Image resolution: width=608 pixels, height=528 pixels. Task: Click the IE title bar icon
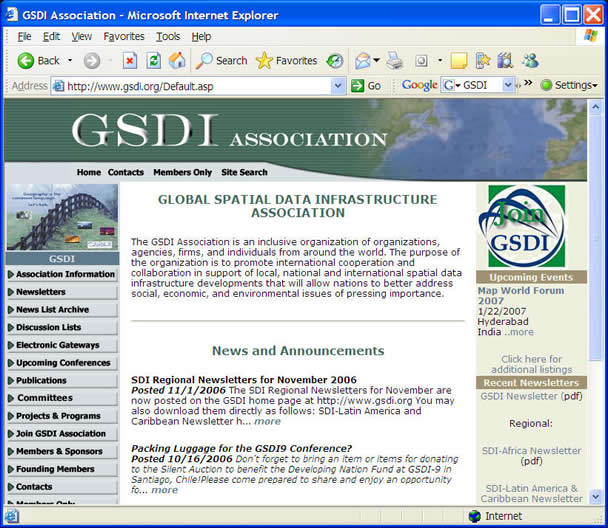point(12,14)
